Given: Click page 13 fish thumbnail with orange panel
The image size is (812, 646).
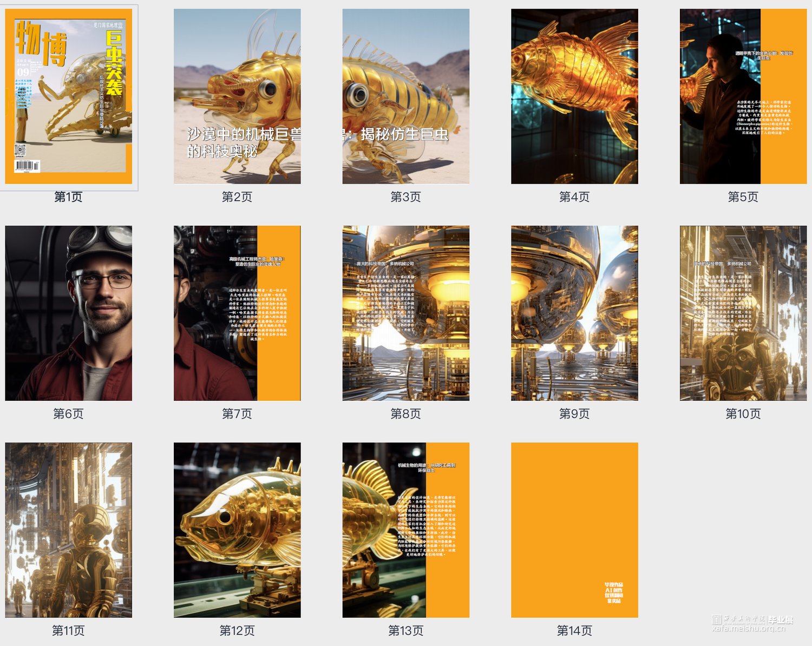Looking at the screenshot, I should (x=405, y=530).
